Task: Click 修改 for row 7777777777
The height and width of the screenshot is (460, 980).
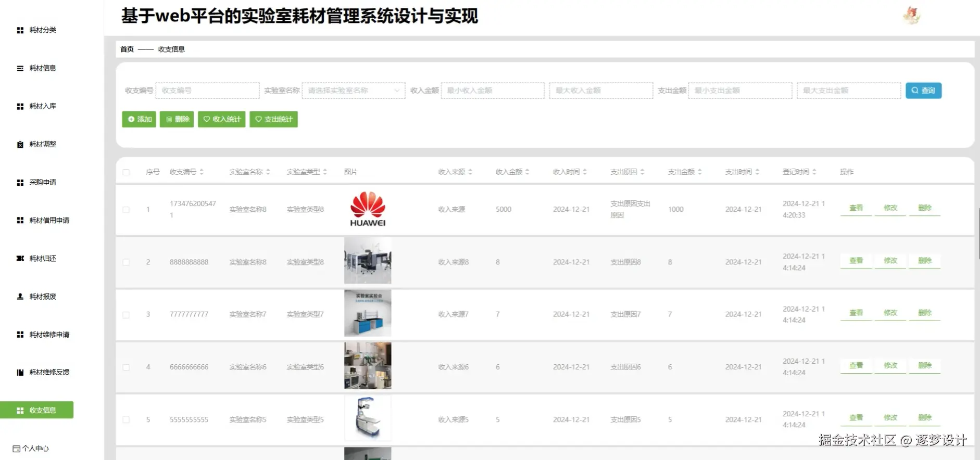Action: pyautogui.click(x=890, y=313)
